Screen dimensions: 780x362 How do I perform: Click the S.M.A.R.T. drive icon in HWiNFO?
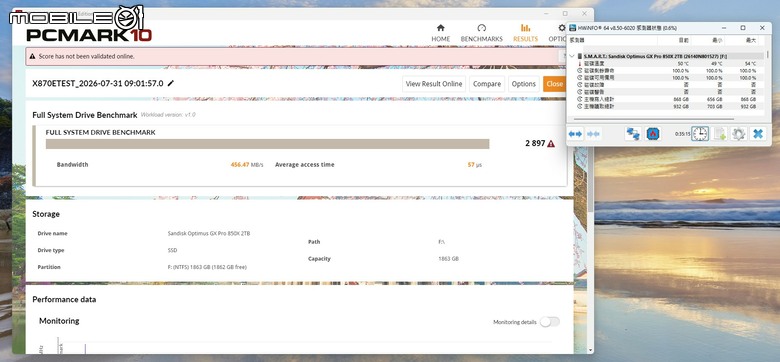click(x=580, y=56)
